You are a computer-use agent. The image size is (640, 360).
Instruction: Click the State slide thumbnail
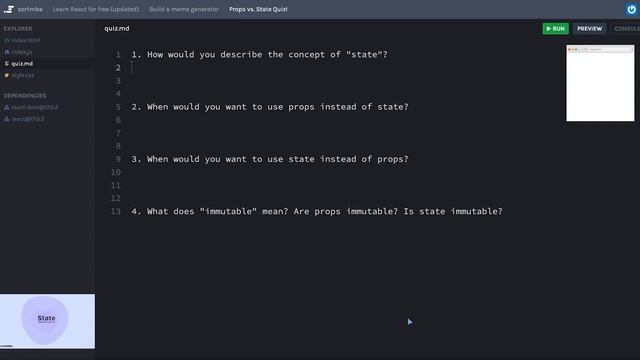(47, 321)
